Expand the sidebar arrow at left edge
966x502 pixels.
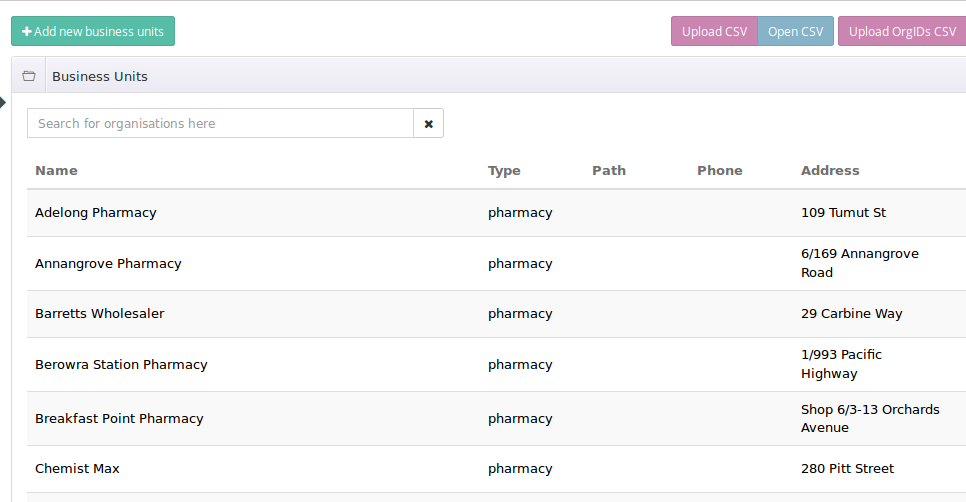pos(2,102)
